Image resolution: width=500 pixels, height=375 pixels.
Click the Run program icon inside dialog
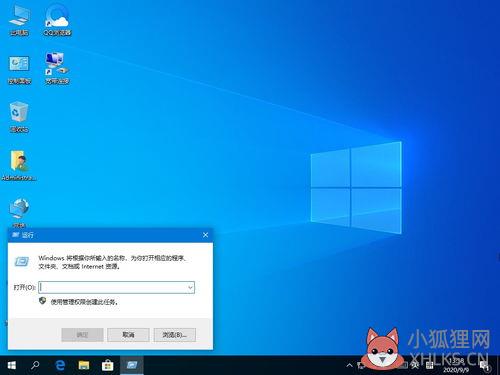(x=22, y=262)
